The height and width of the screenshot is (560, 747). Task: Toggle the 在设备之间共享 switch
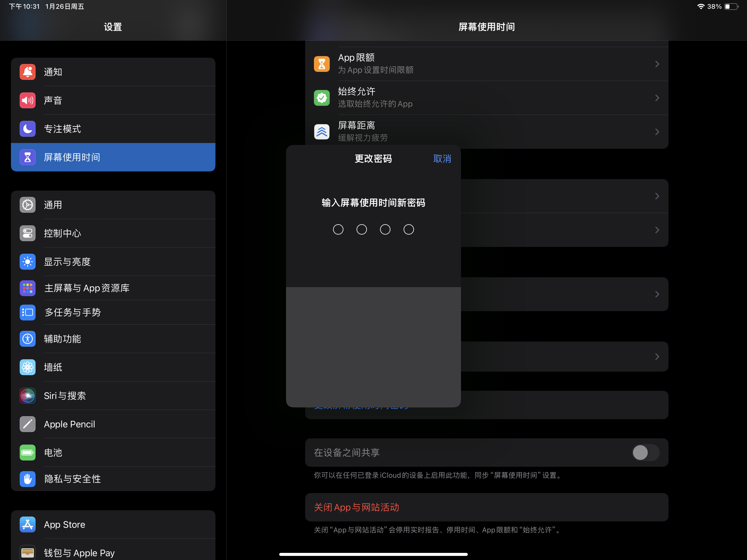click(x=645, y=453)
